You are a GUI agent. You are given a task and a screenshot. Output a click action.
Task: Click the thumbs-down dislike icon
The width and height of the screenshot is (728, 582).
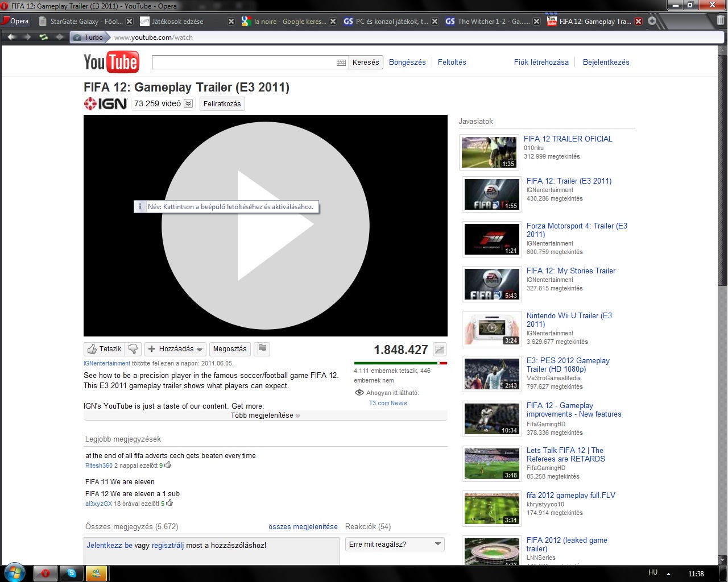tap(133, 349)
